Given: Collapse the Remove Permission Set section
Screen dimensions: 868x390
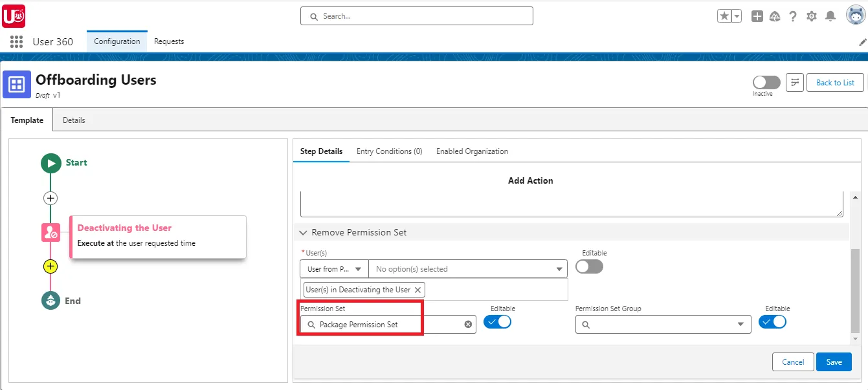Looking at the screenshot, I should pyautogui.click(x=303, y=232).
